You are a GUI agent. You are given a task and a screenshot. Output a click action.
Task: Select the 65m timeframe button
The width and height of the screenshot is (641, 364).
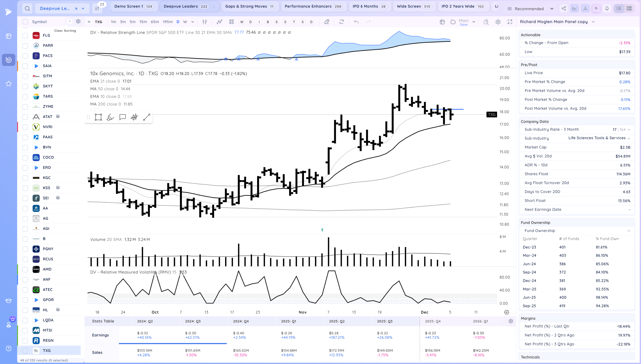point(155,22)
